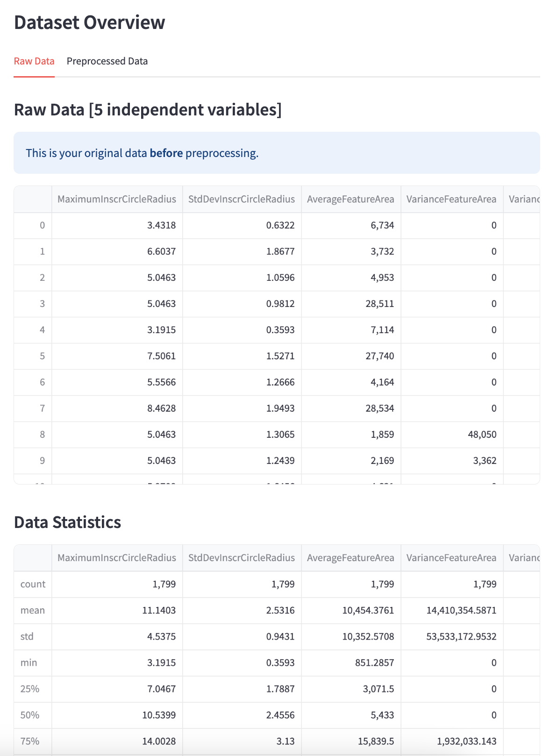The height and width of the screenshot is (756, 557).
Task: Select cell 48,050 in row 8
Action: click(x=452, y=435)
